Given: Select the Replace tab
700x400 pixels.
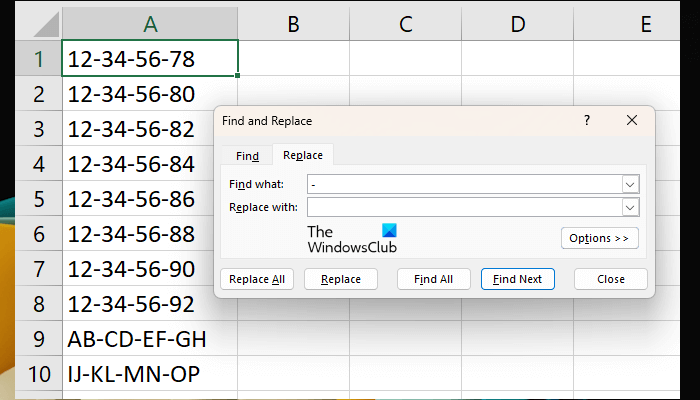Looking at the screenshot, I should [x=302, y=156].
